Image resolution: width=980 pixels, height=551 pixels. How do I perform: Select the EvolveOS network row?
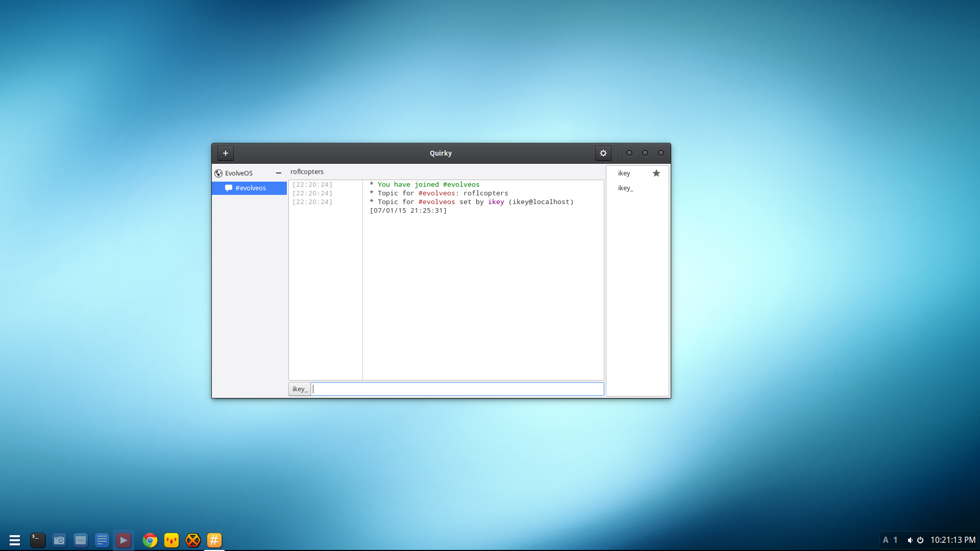point(249,173)
